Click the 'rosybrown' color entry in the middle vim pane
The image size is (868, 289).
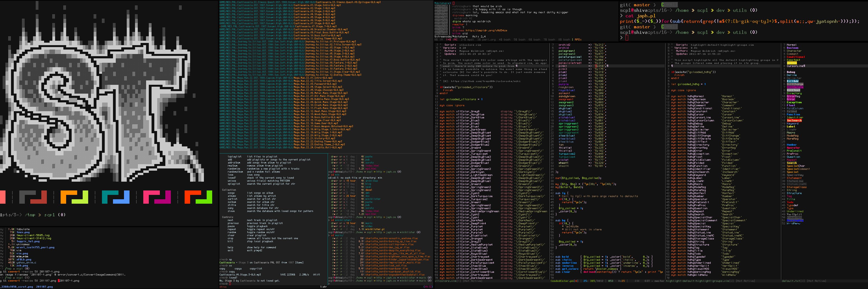click(566, 87)
